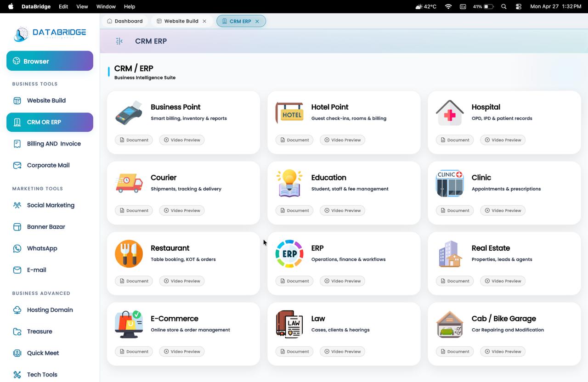Open Control Center in menu bar
588x382 pixels.
point(519,6)
